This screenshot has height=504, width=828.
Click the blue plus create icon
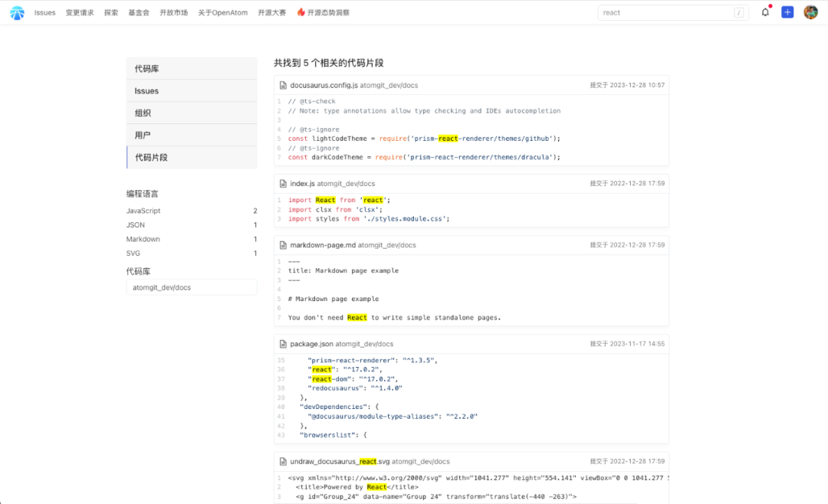pyautogui.click(x=787, y=12)
